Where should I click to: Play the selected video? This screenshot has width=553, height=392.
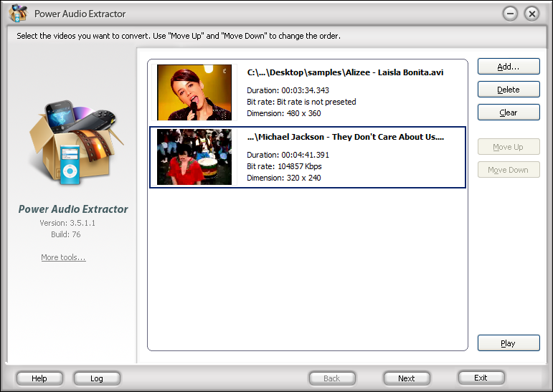point(509,343)
